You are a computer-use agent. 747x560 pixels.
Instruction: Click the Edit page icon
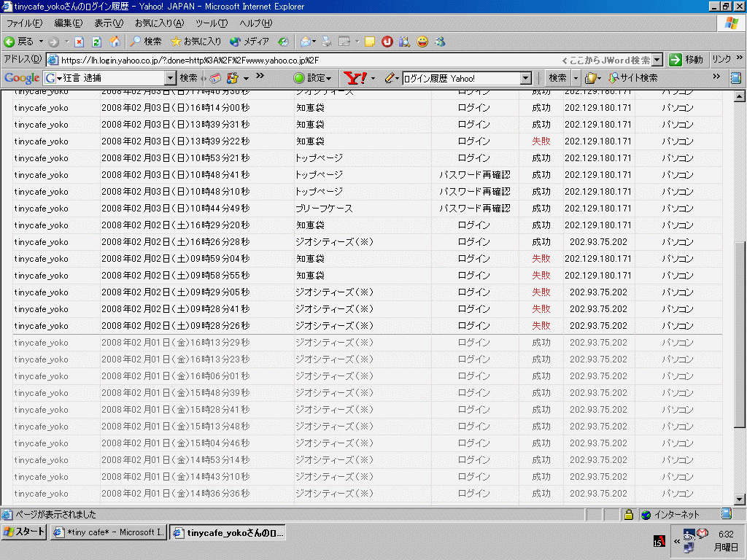344,42
